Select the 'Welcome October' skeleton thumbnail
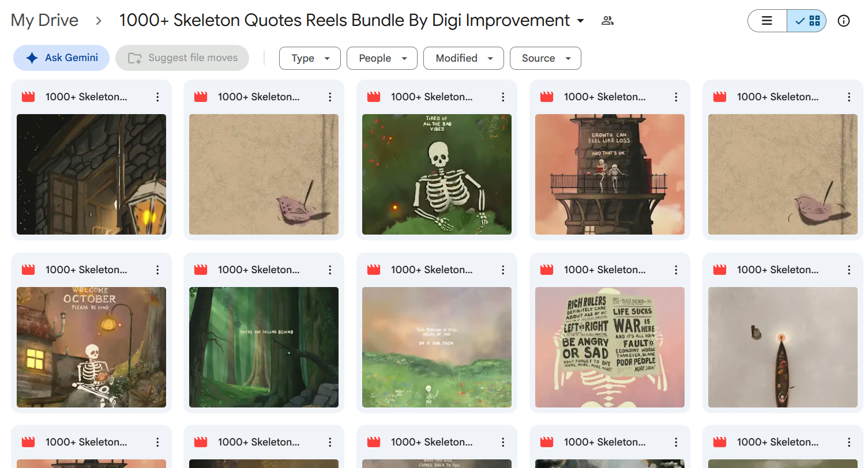Screen dimensions: 868x468 (x=91, y=347)
